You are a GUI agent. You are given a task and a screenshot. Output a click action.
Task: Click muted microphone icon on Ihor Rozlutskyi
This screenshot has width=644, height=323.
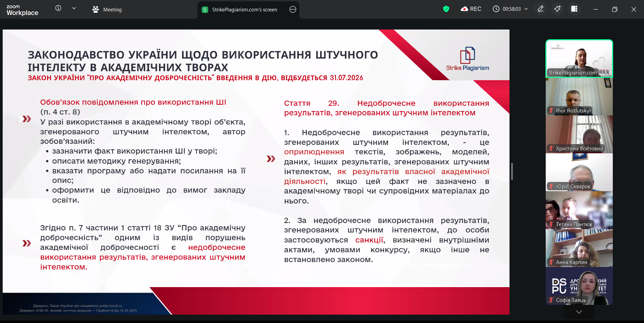551,110
